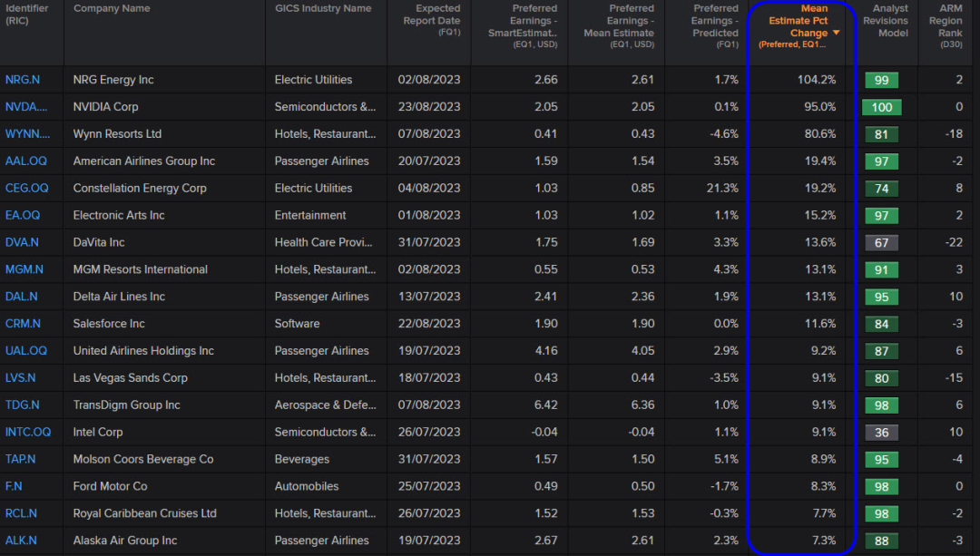Sort by Expected Report Date column header
This screenshot has width=980, height=556.
click(432, 19)
